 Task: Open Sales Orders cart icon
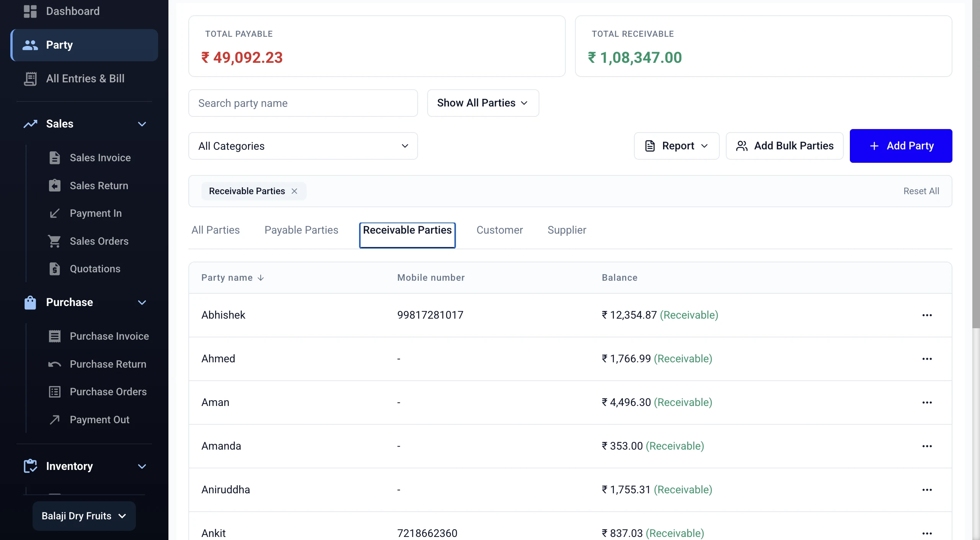coord(55,241)
